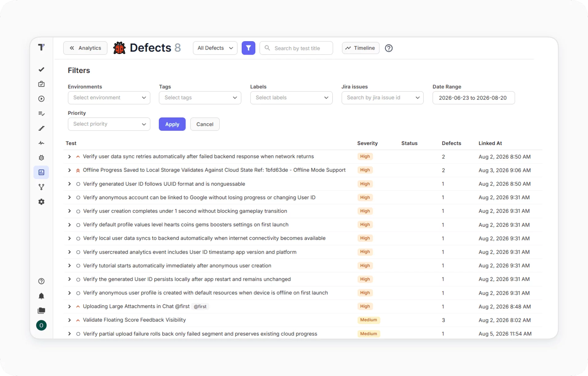Screen dimensions: 588x376
Task: Open the green user avatar O
Action: [x=41, y=325]
